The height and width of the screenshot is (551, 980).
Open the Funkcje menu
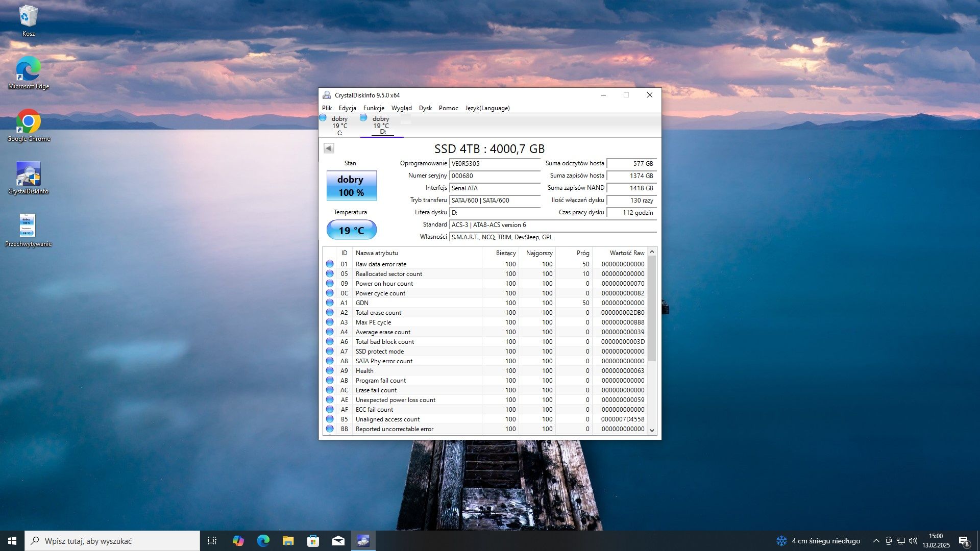(x=374, y=108)
